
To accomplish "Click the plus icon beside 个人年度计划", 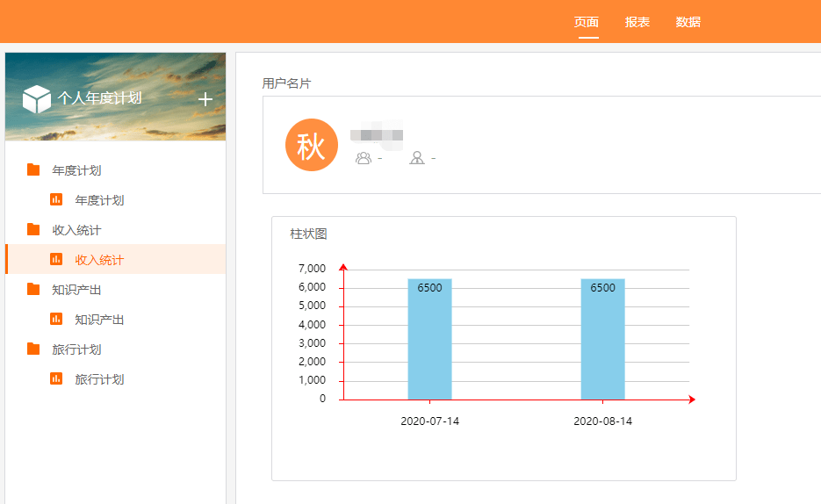I will tap(205, 99).
